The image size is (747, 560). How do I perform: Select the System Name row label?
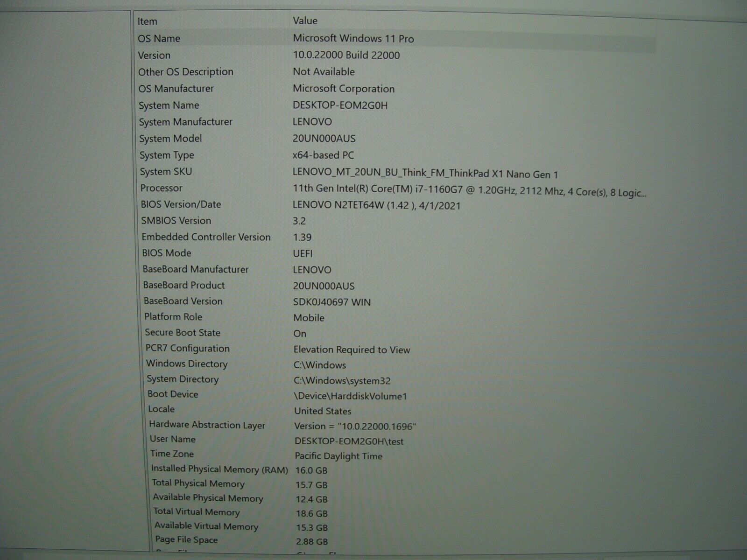[x=169, y=105]
